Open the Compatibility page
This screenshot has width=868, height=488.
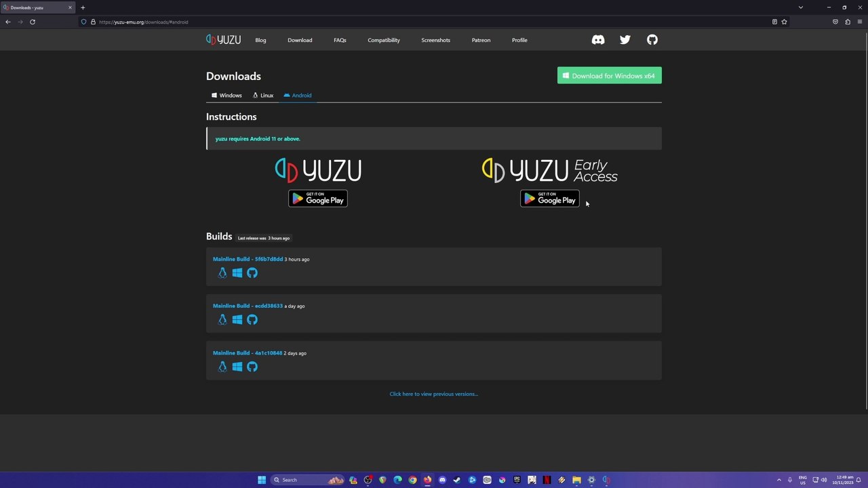tap(384, 40)
